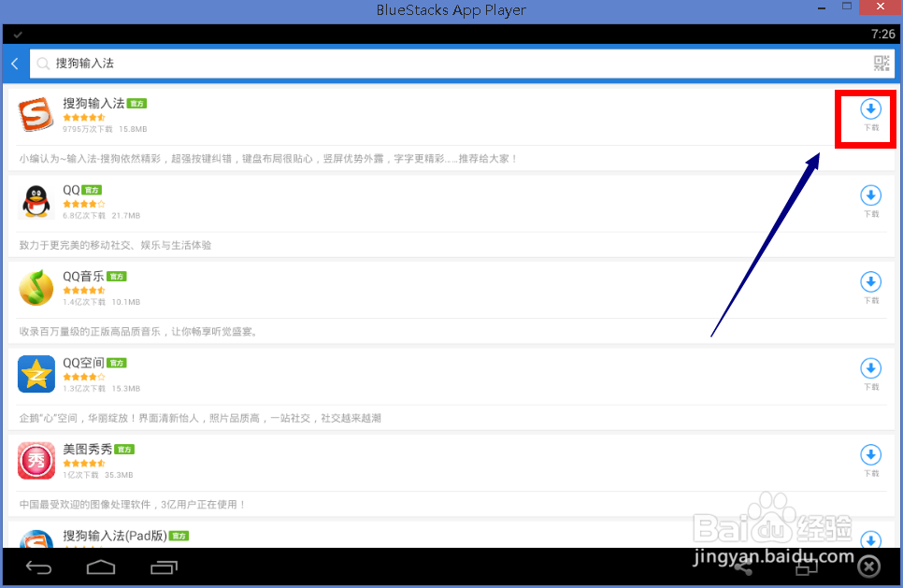The width and height of the screenshot is (903, 588).
Task: Open the QQ penguin app icon
Action: 36,201
